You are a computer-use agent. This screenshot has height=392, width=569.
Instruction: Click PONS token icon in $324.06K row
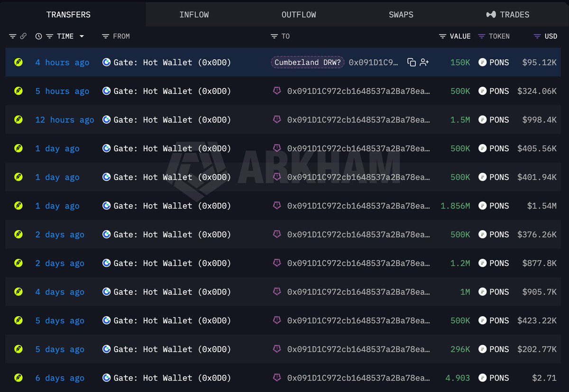click(482, 91)
